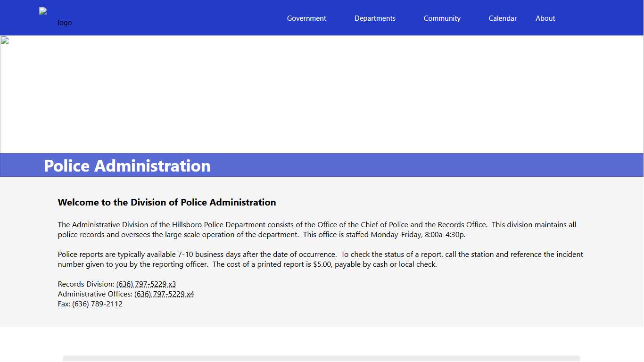The height and width of the screenshot is (362, 644).
Task: Select Calendar in the navigation bar
Action: coord(503,18)
